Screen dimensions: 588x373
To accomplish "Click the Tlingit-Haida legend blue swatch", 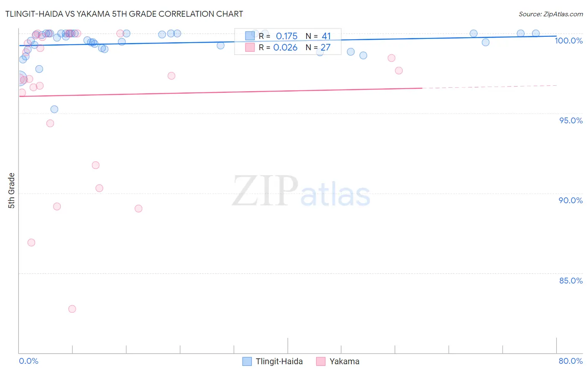I will pyautogui.click(x=247, y=361).
